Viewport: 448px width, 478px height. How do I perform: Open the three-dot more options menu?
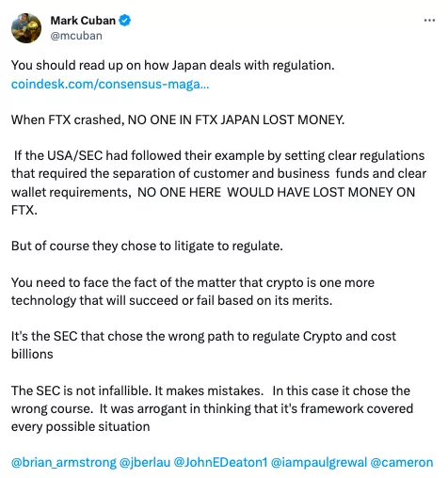click(x=429, y=21)
